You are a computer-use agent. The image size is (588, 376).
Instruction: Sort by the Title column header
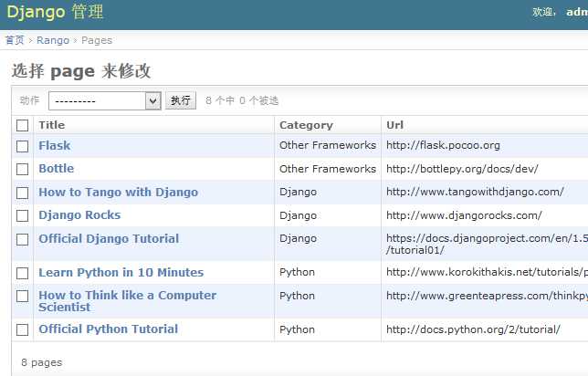[x=52, y=125]
